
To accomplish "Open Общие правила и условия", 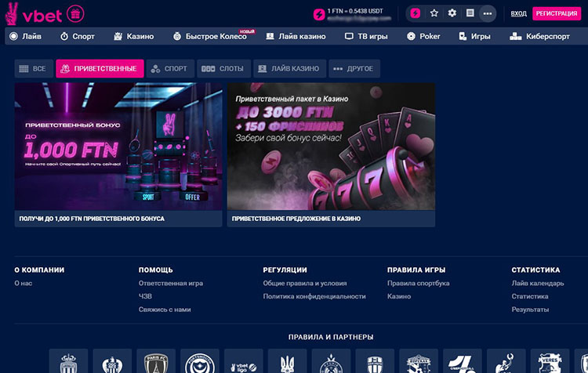I will 305,283.
